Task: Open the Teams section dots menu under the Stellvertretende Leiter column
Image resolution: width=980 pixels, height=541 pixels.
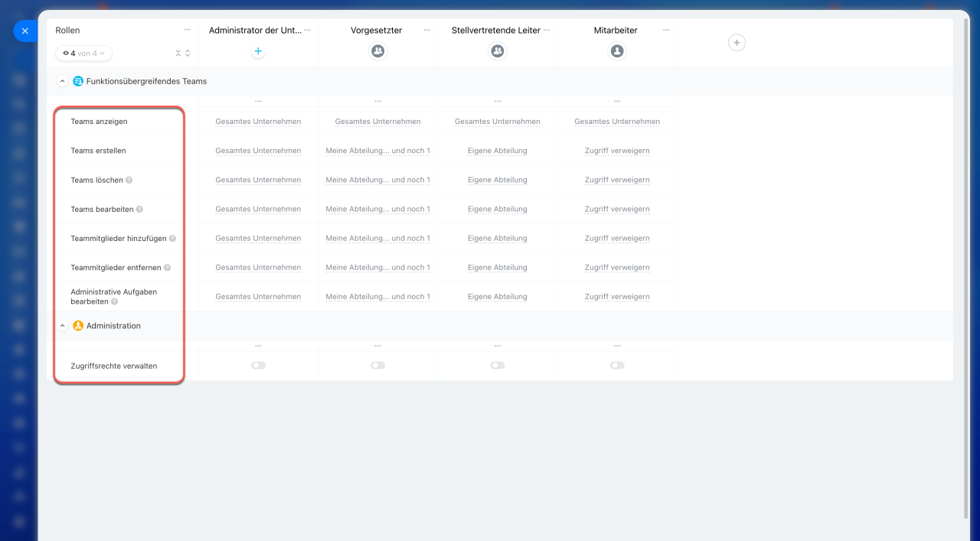Action: click(x=498, y=101)
